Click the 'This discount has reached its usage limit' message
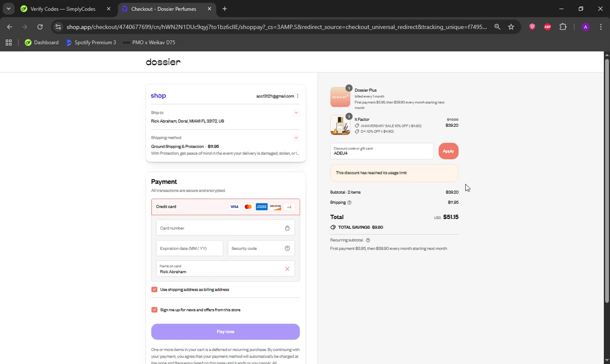Image resolution: width=610 pixels, height=364 pixels. [x=394, y=173]
